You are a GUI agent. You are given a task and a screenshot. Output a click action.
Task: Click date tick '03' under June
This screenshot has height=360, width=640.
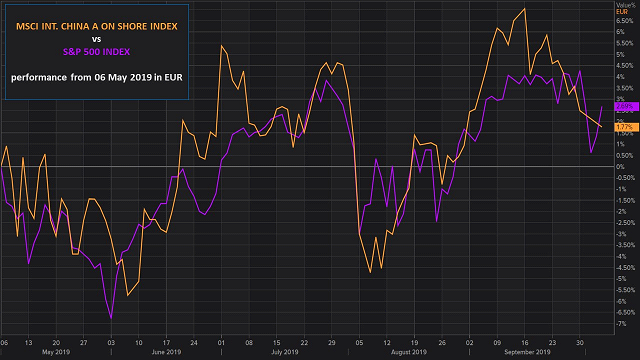point(111,343)
